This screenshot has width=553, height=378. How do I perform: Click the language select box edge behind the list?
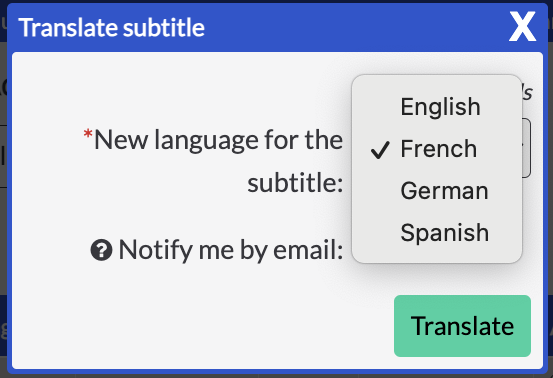click(x=527, y=148)
